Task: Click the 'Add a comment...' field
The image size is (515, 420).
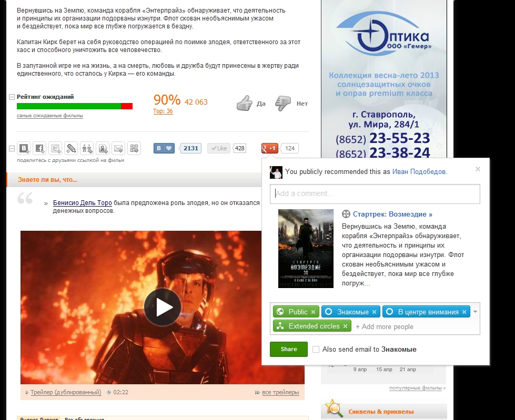Action: [x=375, y=193]
